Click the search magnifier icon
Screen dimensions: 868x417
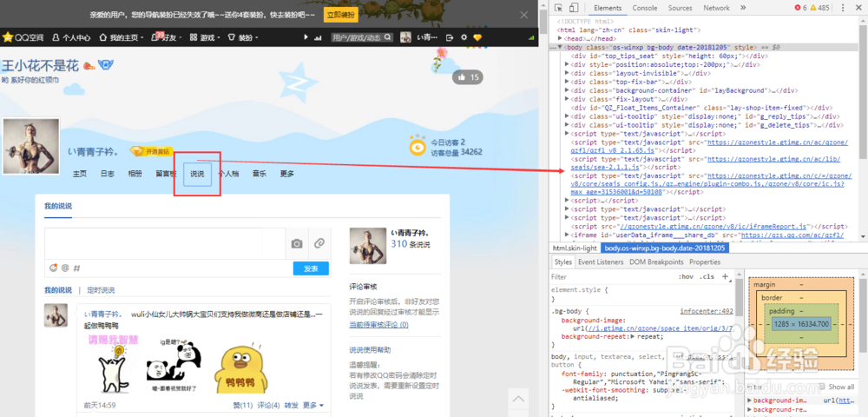point(388,37)
